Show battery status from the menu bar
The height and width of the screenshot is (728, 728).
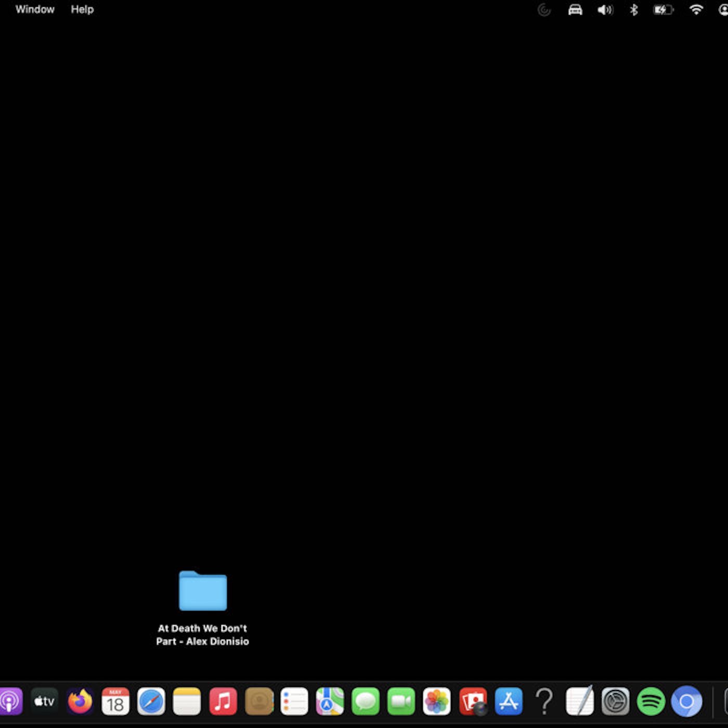coord(663,9)
